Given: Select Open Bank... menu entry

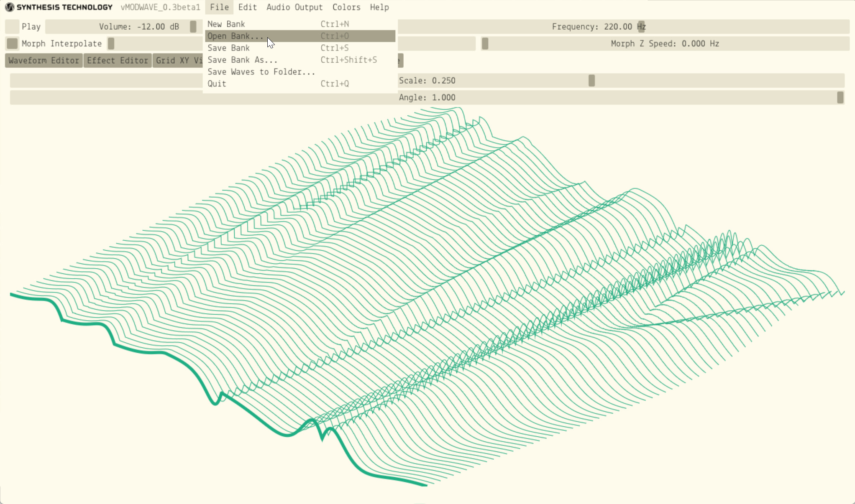Looking at the screenshot, I should (x=300, y=36).
